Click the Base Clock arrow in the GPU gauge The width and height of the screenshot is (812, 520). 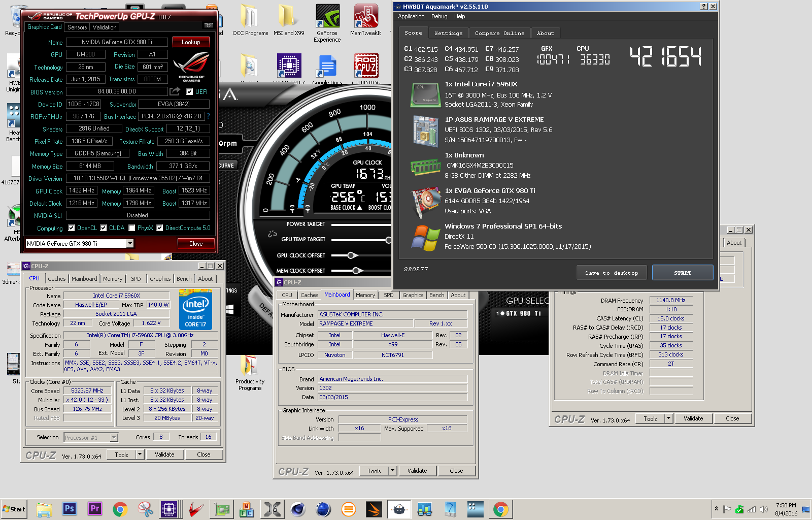359,208
